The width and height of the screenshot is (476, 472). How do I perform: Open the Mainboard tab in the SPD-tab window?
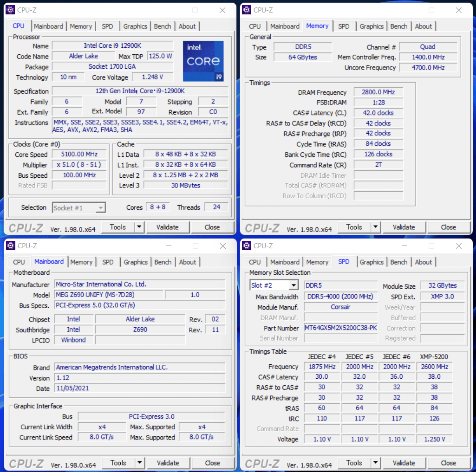(x=285, y=262)
